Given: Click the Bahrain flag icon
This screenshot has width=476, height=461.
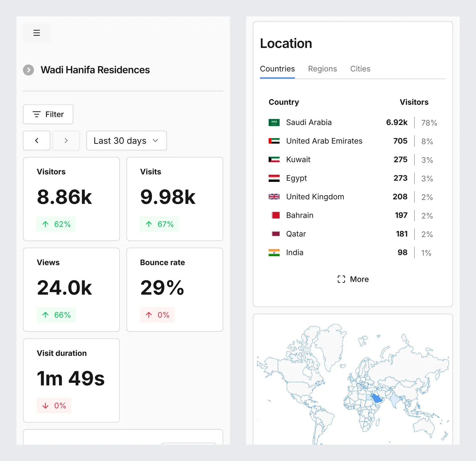Looking at the screenshot, I should pyautogui.click(x=275, y=215).
